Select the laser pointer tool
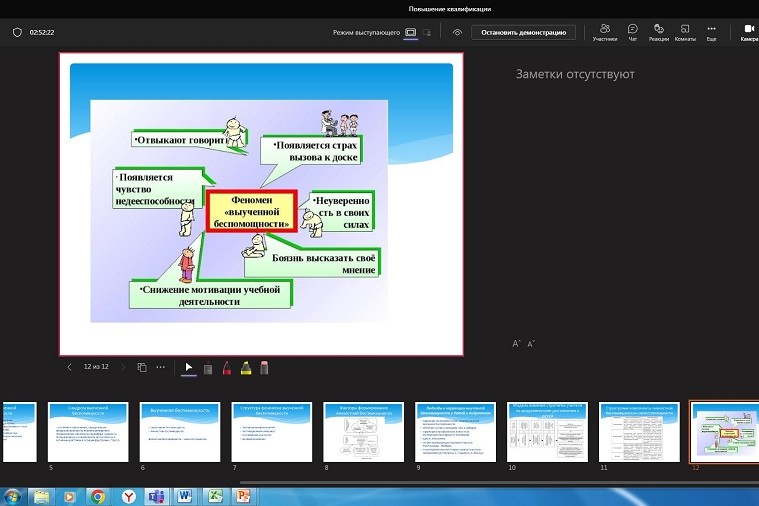 (x=208, y=367)
